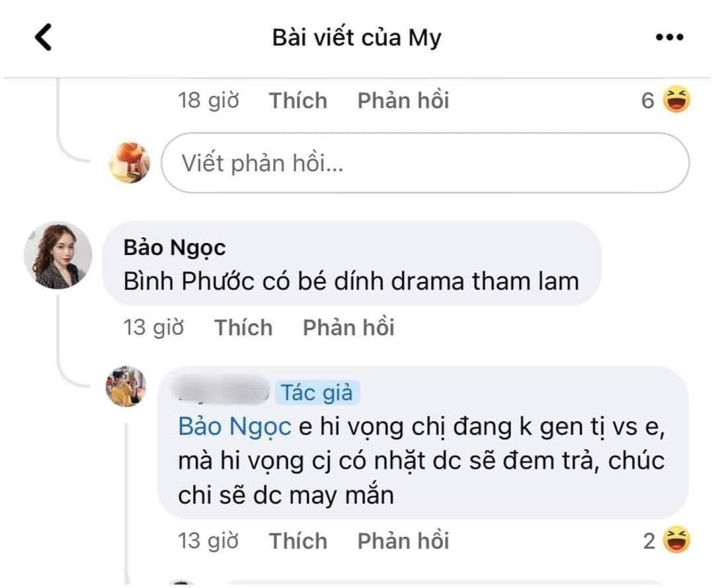The image size is (714, 588).
Task: Reply to the 18 giờ comment
Action: click(403, 101)
